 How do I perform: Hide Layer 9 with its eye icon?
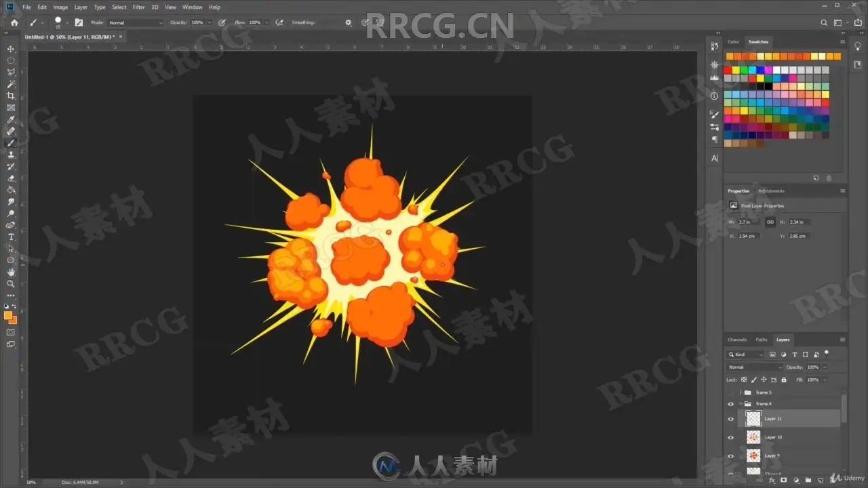tap(730, 455)
